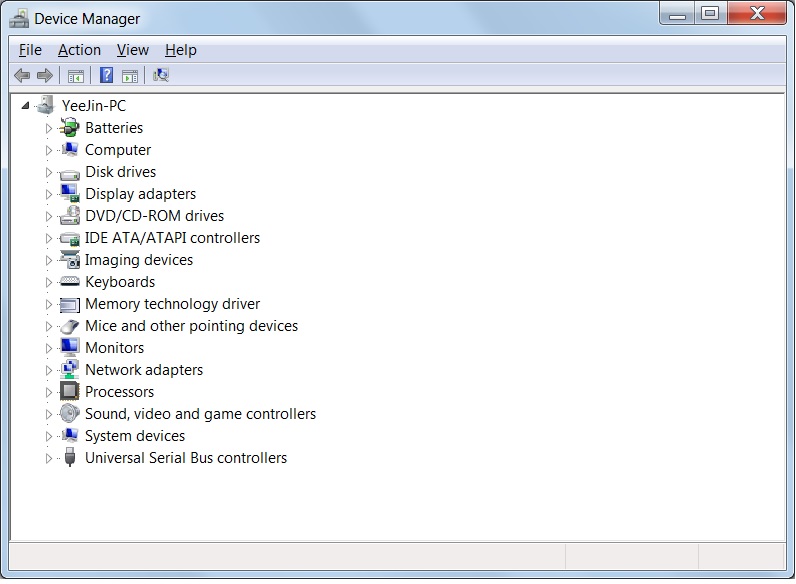Open the View menu
This screenshot has height=584, width=796.
(x=132, y=50)
